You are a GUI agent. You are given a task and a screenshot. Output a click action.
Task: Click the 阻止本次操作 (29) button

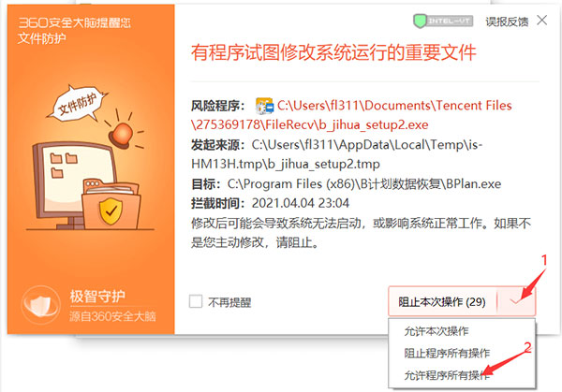tap(442, 301)
